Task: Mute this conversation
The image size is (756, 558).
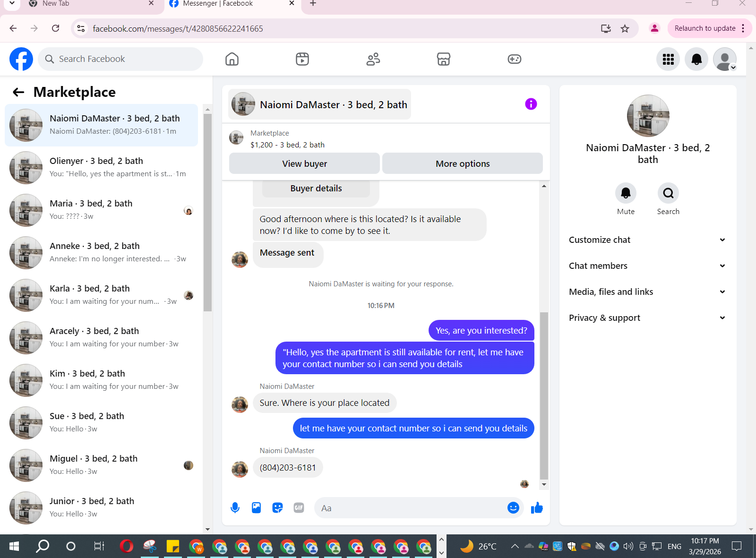Action: pos(626,193)
